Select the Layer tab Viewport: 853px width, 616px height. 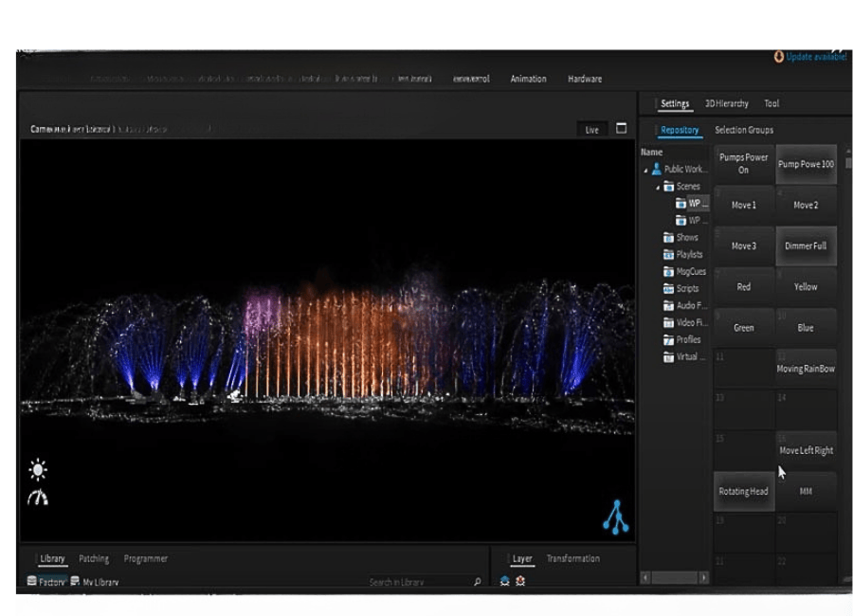click(522, 558)
